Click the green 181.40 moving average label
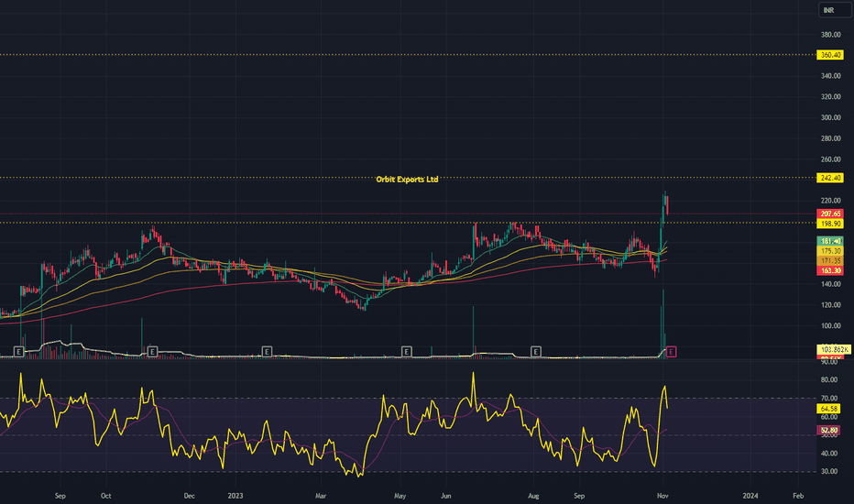The height and width of the screenshot is (504, 854). coord(830,241)
